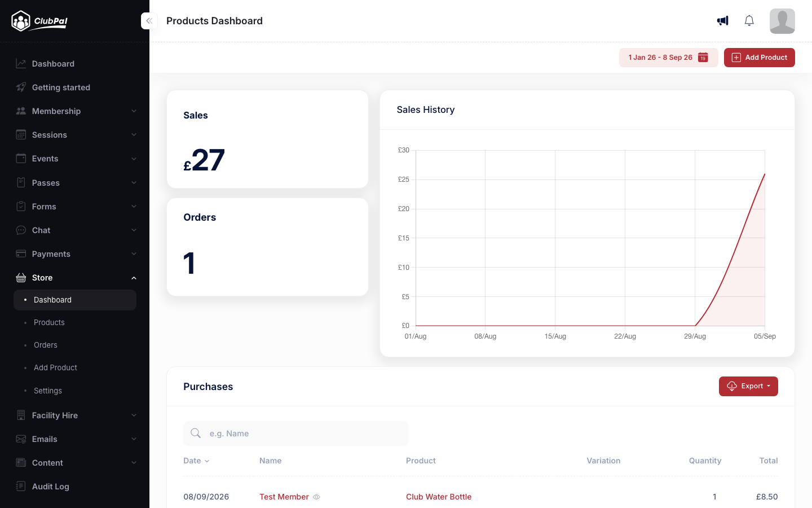Open the Test Member link

point(284,497)
